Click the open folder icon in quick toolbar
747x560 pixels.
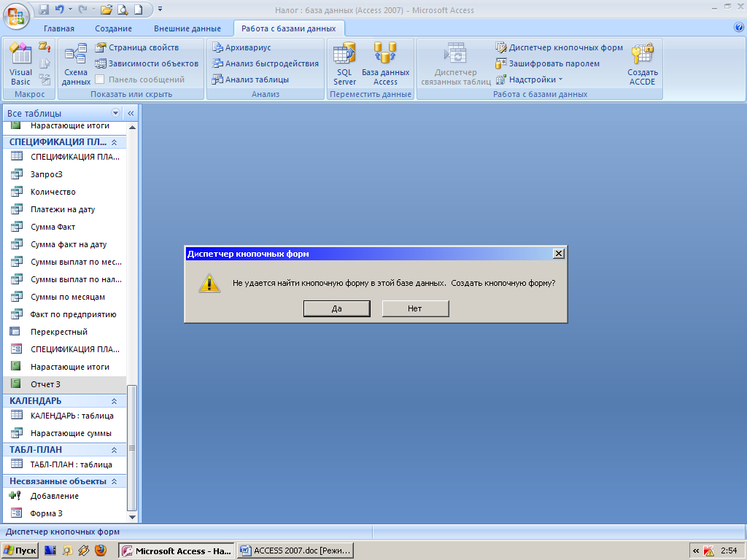pyautogui.click(x=106, y=9)
